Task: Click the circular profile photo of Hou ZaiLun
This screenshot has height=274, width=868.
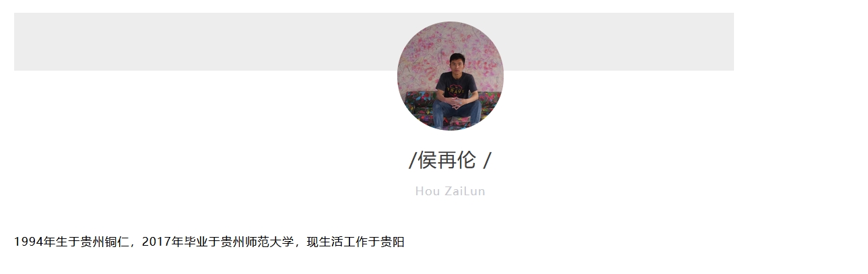Action: pos(450,76)
